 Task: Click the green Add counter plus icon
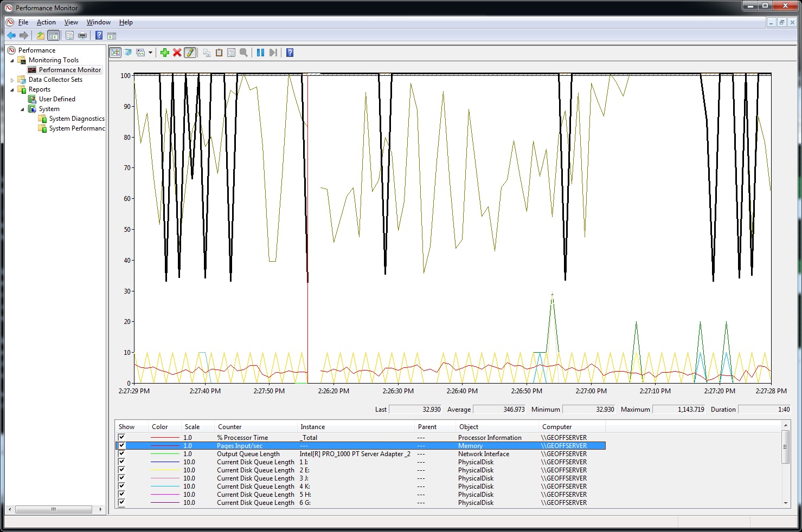coord(165,53)
